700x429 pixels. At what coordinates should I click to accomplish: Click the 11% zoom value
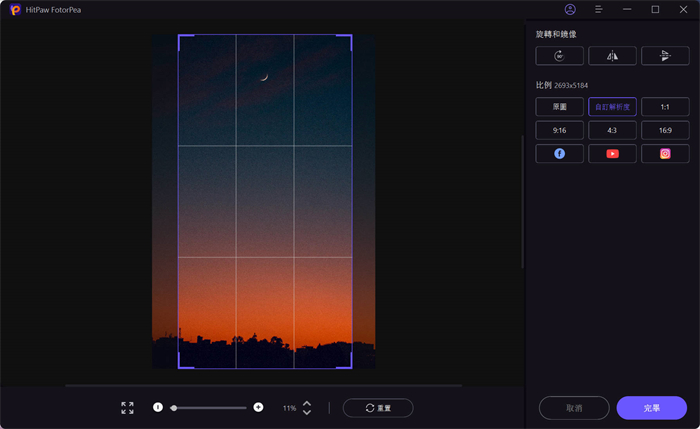pos(289,408)
